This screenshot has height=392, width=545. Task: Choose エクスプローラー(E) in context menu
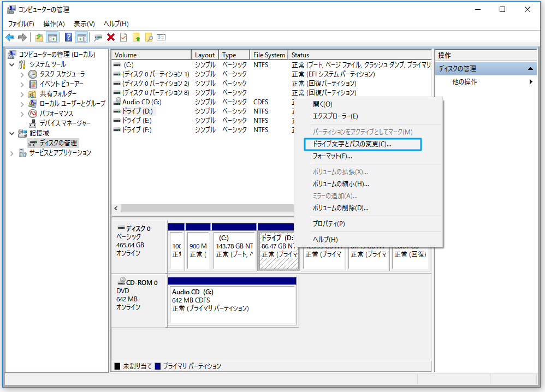[x=368, y=116]
